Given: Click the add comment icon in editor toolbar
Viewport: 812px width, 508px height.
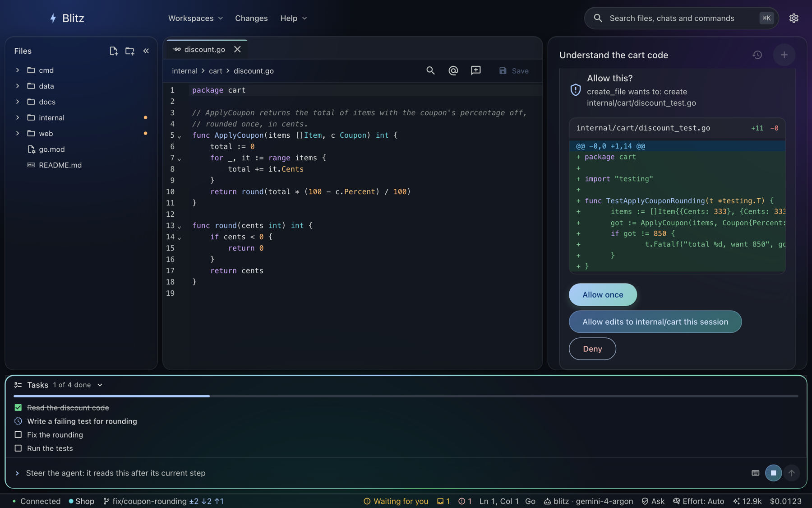Looking at the screenshot, I should 475,70.
